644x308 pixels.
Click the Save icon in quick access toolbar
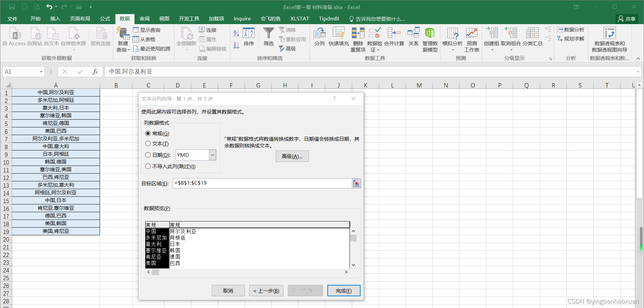click(12, 7)
